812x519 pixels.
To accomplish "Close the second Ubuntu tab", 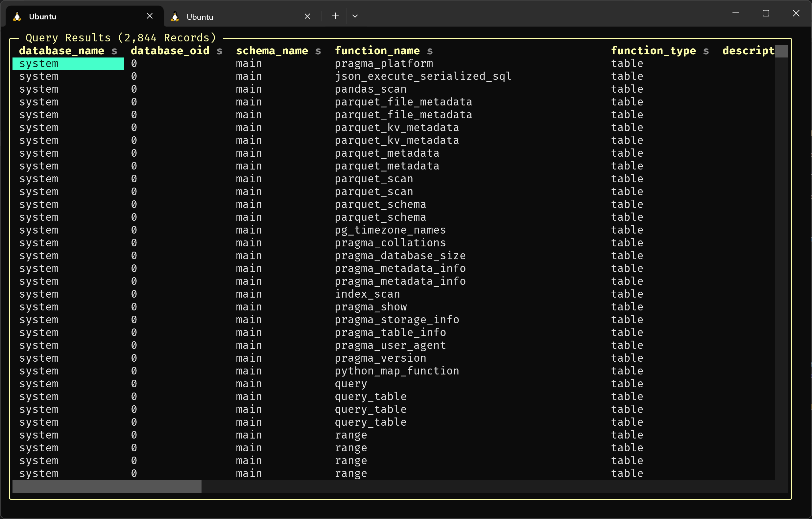I will click(x=307, y=16).
